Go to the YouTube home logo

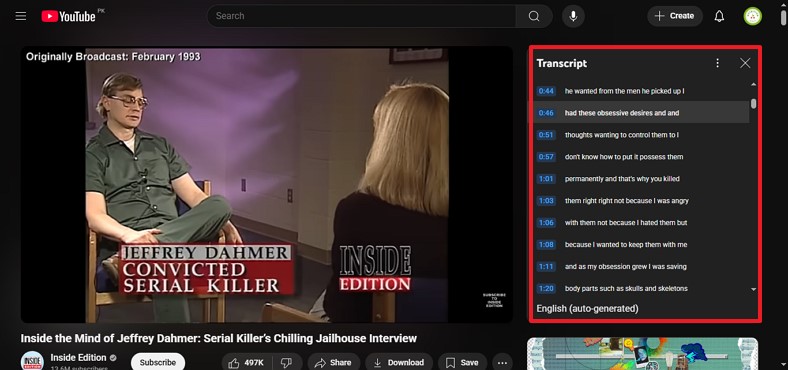(x=68, y=16)
